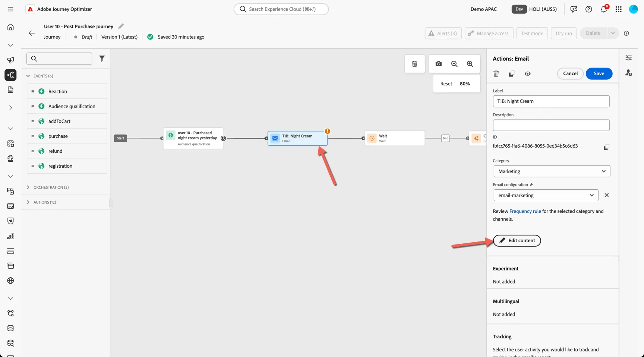
Task: Open the settings sliders icon on right rail
Action: pyautogui.click(x=629, y=58)
